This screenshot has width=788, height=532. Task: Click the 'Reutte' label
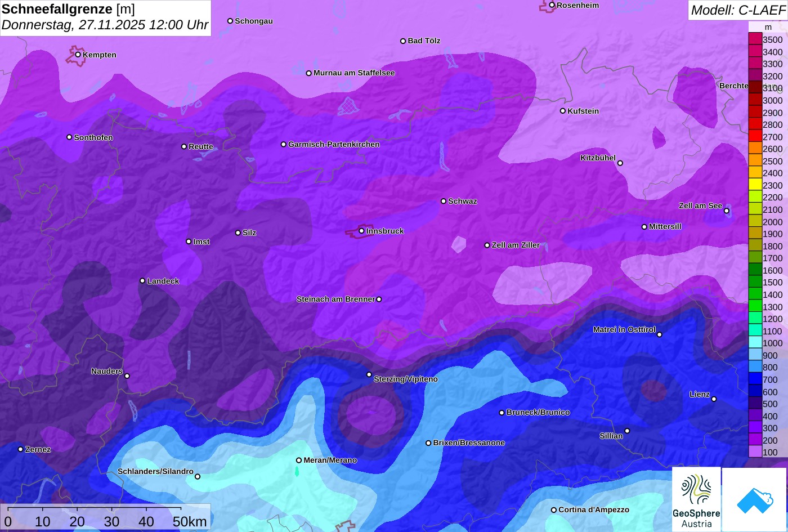(x=201, y=146)
